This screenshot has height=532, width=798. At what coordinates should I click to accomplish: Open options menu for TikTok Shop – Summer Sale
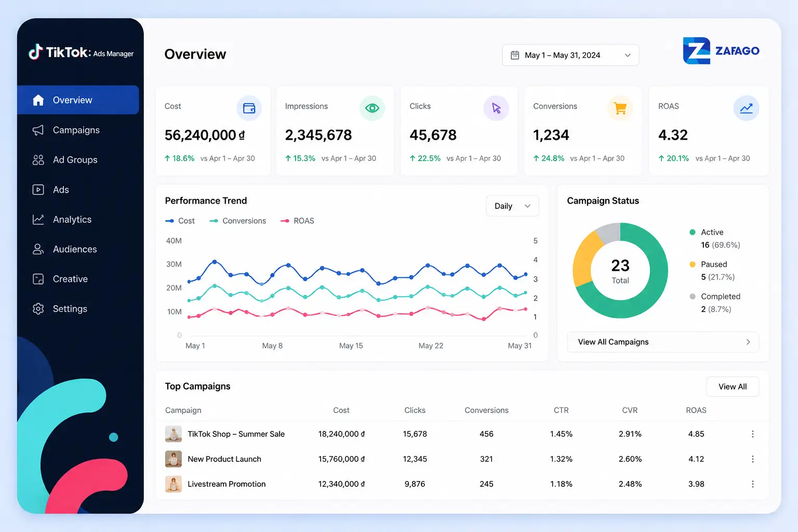tap(753, 434)
